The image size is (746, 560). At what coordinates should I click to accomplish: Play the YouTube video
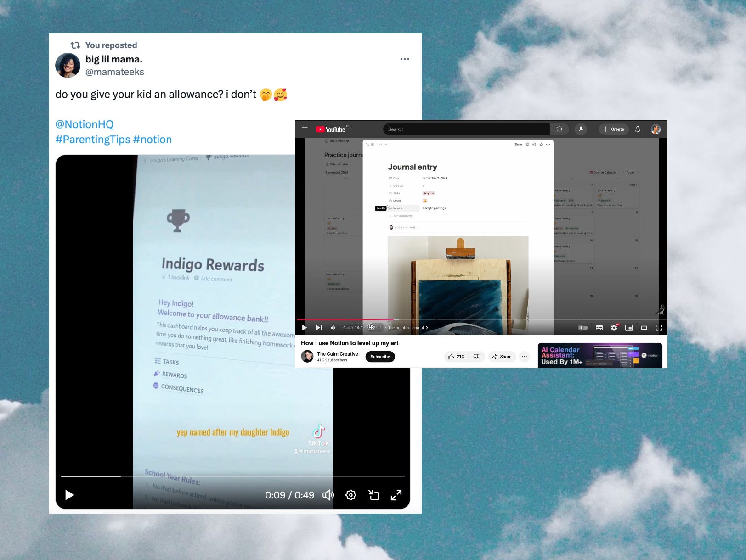pyautogui.click(x=304, y=328)
